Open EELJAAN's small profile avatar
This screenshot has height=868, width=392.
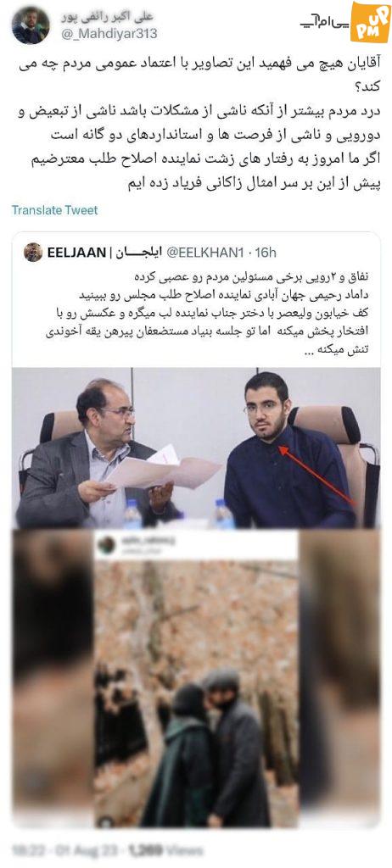33,253
